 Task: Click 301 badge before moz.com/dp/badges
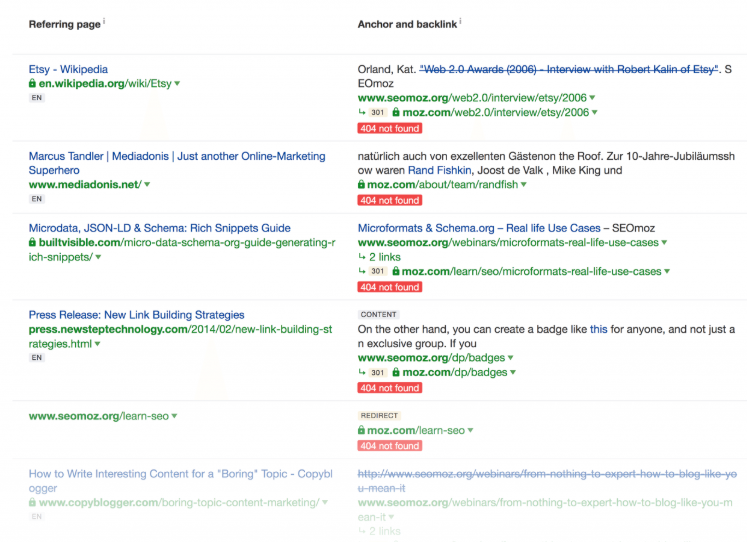(378, 372)
